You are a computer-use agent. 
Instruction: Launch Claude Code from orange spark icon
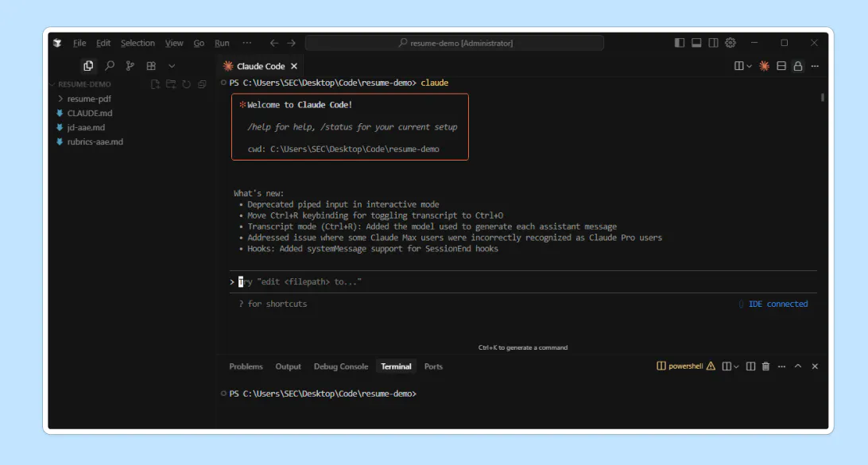[764, 66]
